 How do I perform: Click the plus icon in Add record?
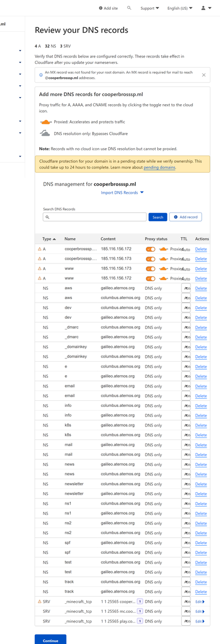pyautogui.click(x=176, y=217)
